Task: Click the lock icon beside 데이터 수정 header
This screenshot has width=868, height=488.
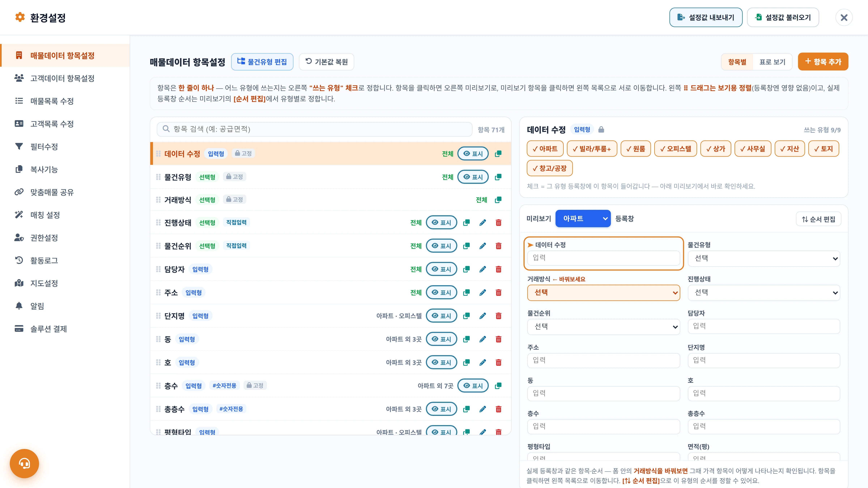Action: [601, 129]
